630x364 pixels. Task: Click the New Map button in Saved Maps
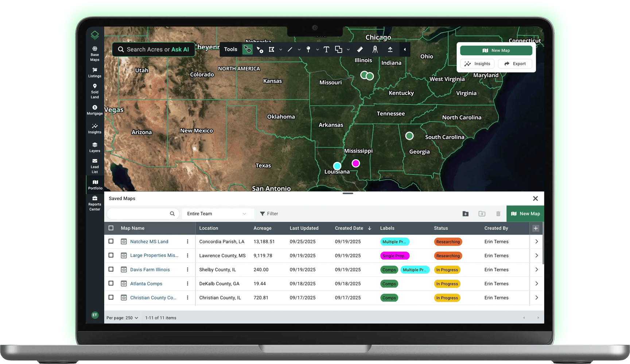click(525, 214)
